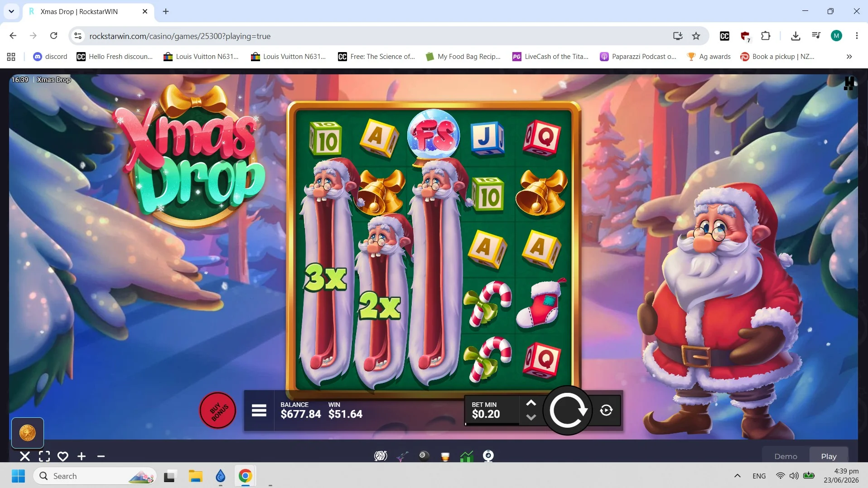
Task: Click the minus icon below the game
Action: [x=101, y=456]
